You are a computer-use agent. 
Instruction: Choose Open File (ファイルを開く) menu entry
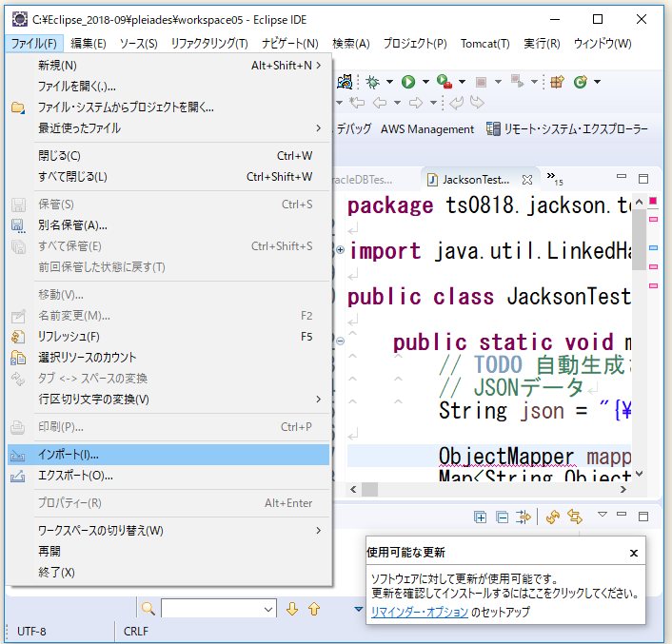tap(168, 86)
